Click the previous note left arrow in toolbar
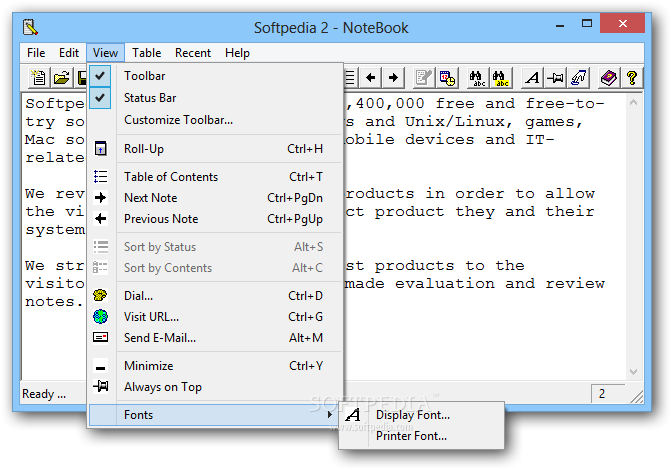This screenshot has height=470, width=672. [370, 78]
